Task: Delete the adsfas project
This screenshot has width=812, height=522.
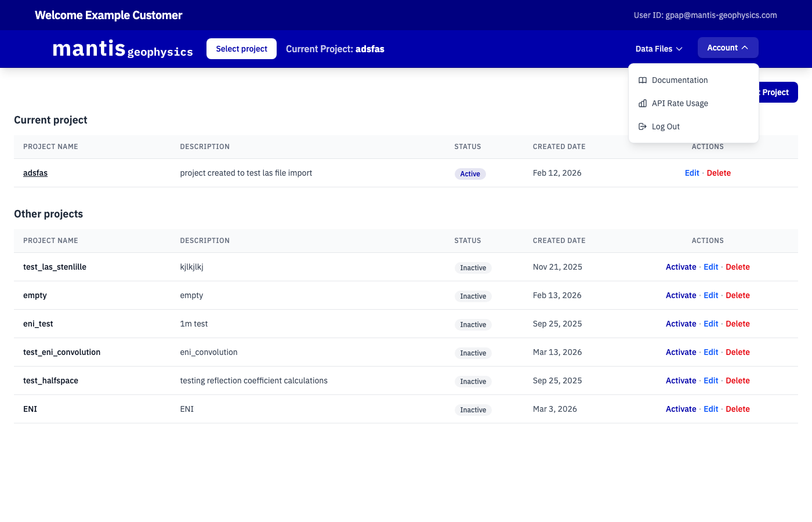Action: coord(719,173)
